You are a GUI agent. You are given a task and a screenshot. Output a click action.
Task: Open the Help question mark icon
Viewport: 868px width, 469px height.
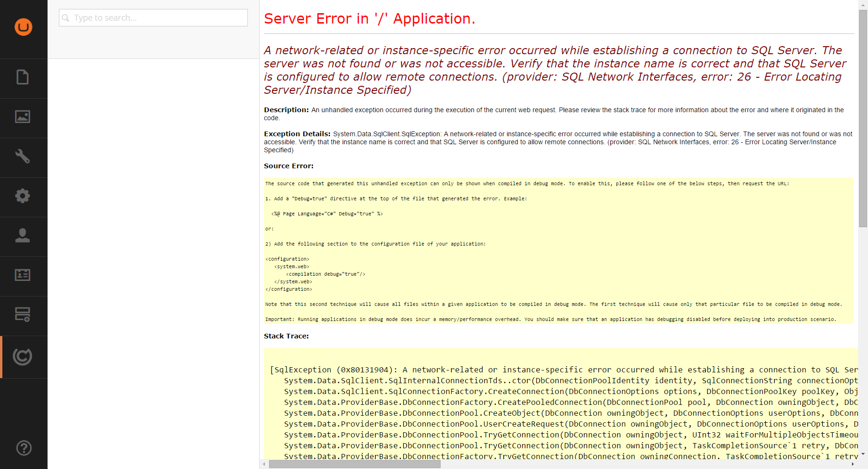24,448
